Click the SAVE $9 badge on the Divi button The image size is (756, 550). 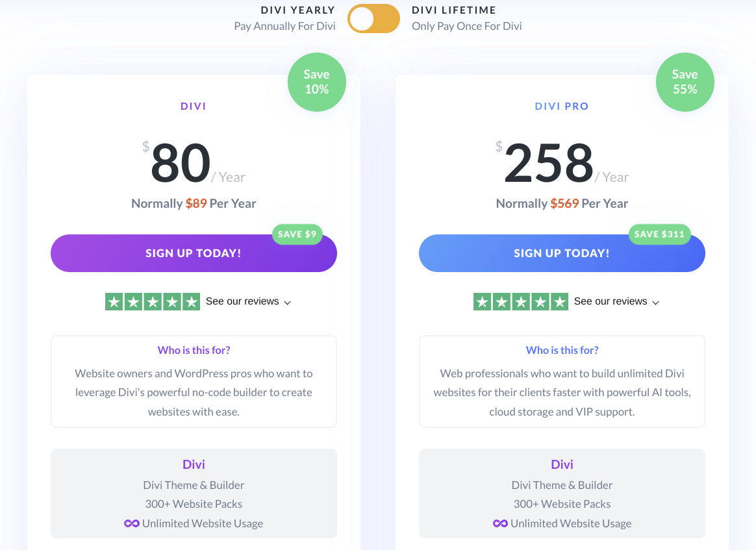tap(297, 234)
